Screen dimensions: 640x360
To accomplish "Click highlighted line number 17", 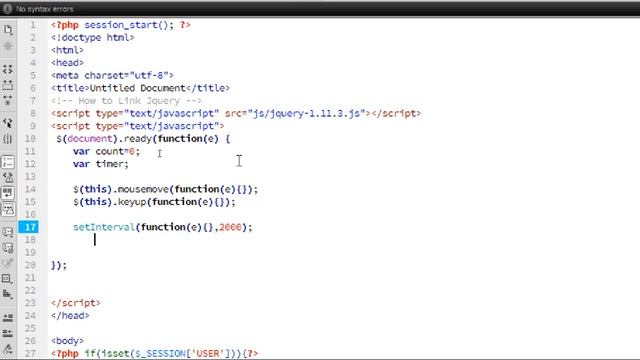I will 29,227.
